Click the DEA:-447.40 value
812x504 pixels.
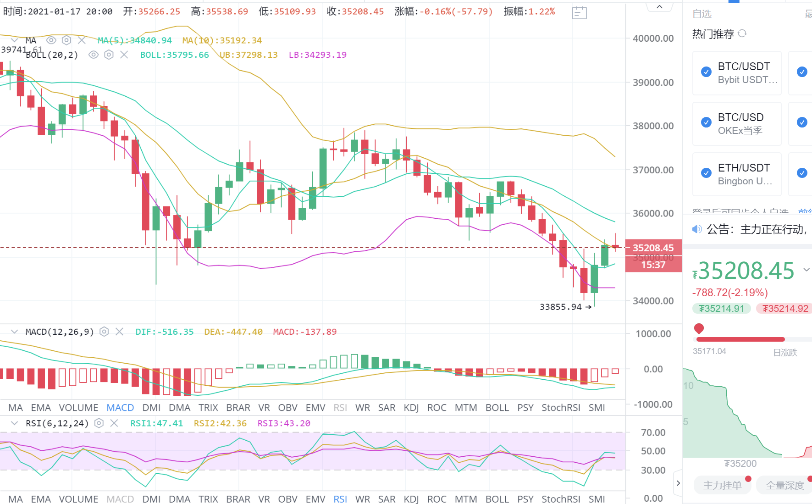click(x=233, y=332)
